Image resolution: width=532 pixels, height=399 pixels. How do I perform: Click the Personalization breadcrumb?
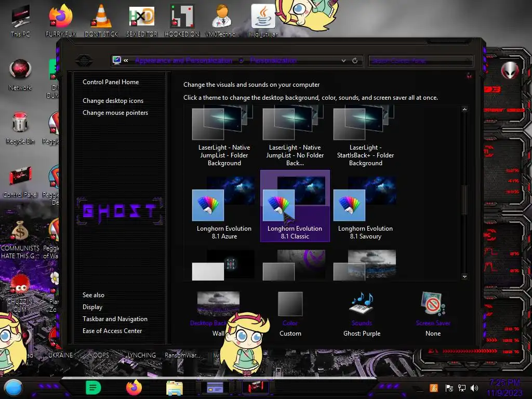pos(273,60)
